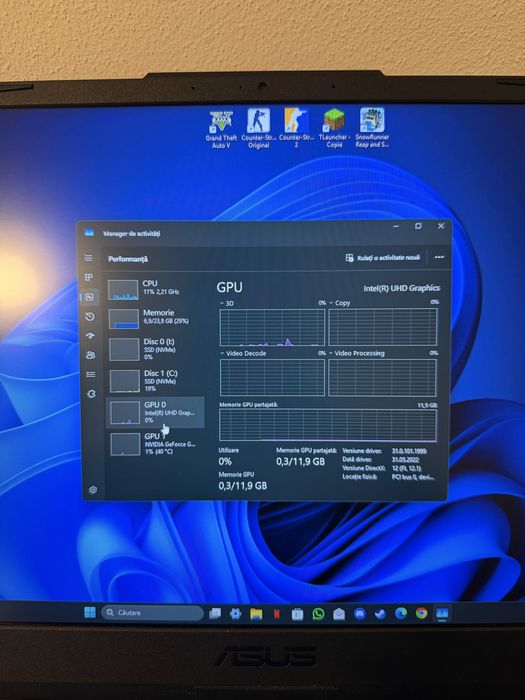Click the Memorie GPU partajată graph
This screenshot has width=525, height=700.
(x=328, y=425)
